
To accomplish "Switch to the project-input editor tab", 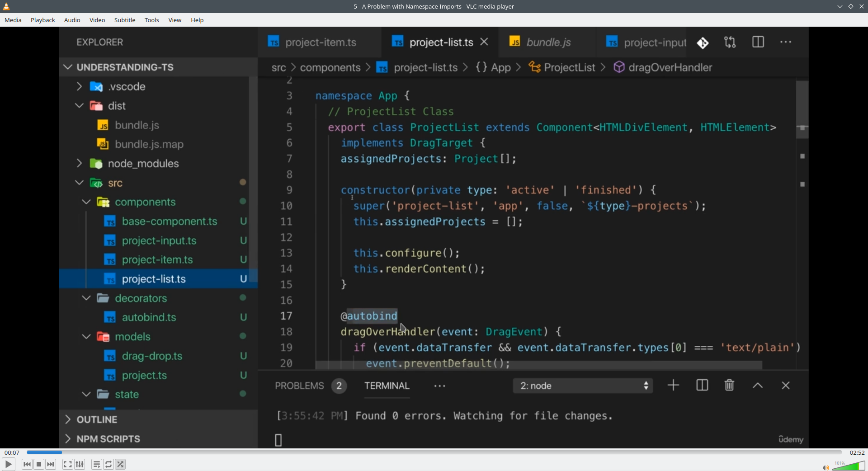I will pyautogui.click(x=646, y=42).
